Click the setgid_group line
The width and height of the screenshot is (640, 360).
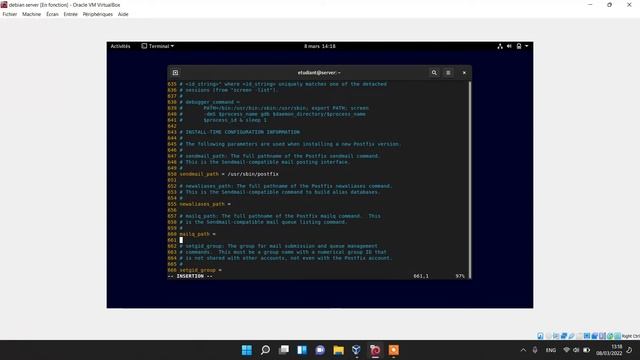click(x=200, y=270)
